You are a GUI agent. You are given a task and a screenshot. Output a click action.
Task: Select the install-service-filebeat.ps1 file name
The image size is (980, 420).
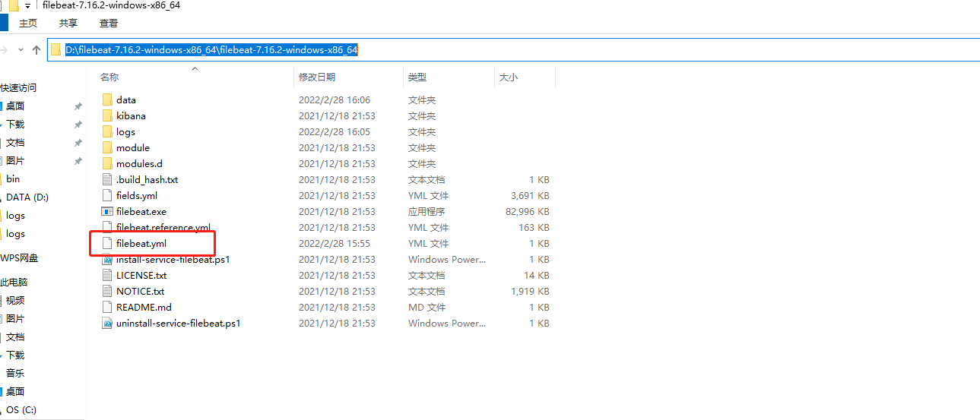(173, 259)
